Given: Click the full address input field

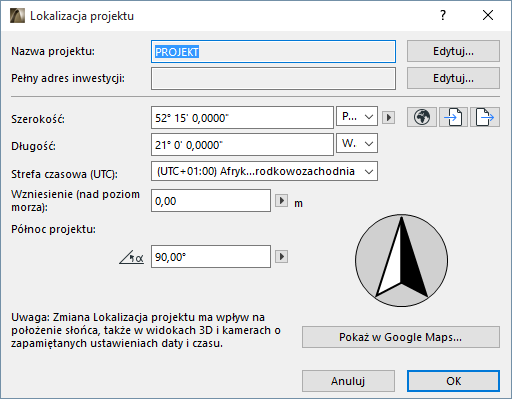Looking at the screenshot, I should point(273,79).
